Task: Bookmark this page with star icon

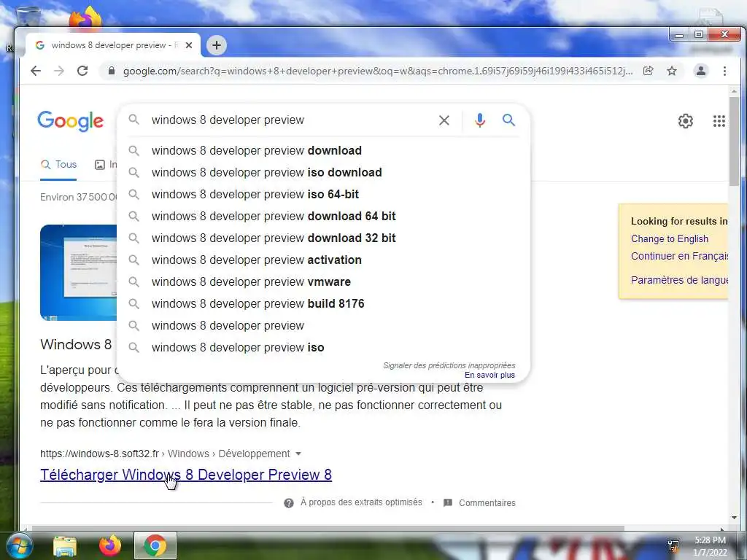Action: tap(672, 71)
